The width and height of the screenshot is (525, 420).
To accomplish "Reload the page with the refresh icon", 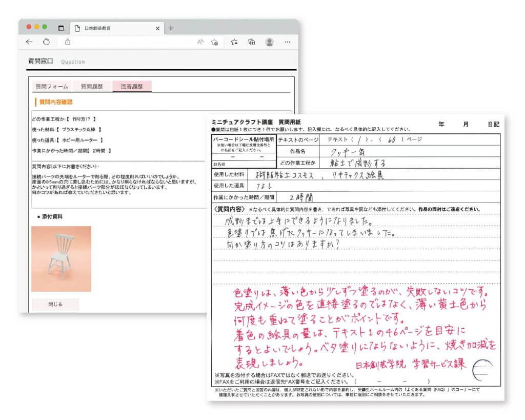I will pyautogui.click(x=46, y=42).
